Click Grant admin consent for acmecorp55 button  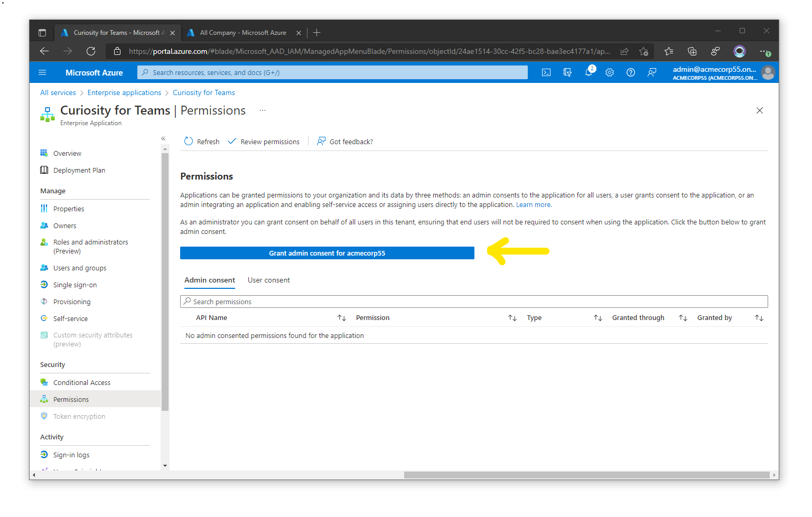point(327,253)
